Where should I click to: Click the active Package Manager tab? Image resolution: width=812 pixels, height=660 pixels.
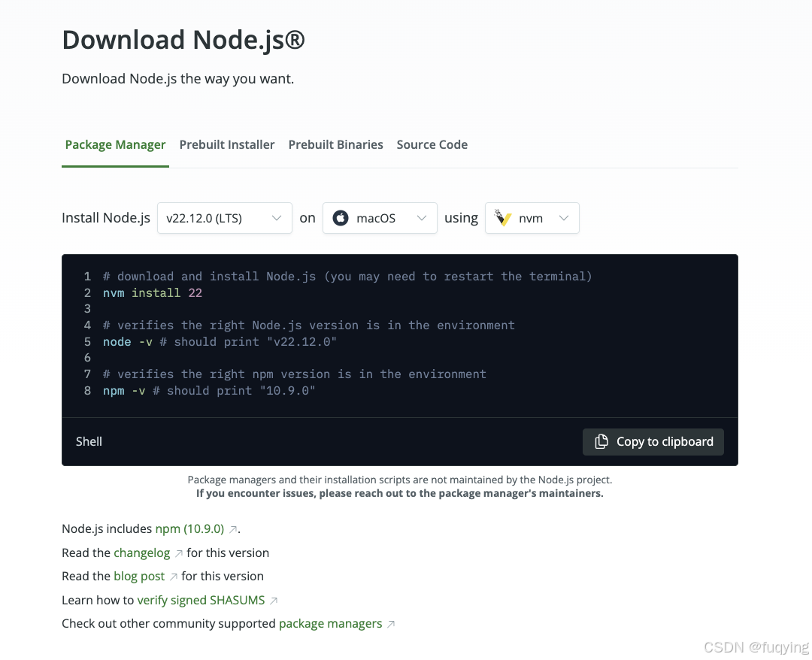[x=115, y=144]
